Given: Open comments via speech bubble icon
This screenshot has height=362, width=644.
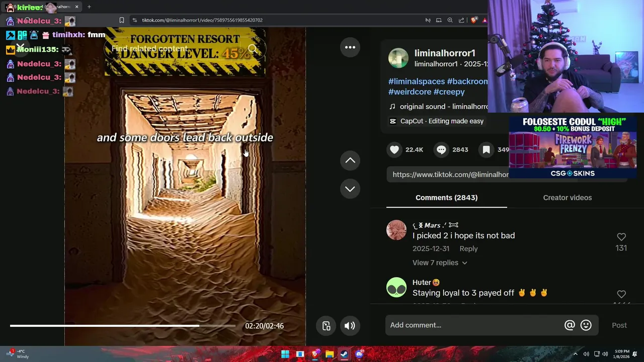Looking at the screenshot, I should pos(441,149).
